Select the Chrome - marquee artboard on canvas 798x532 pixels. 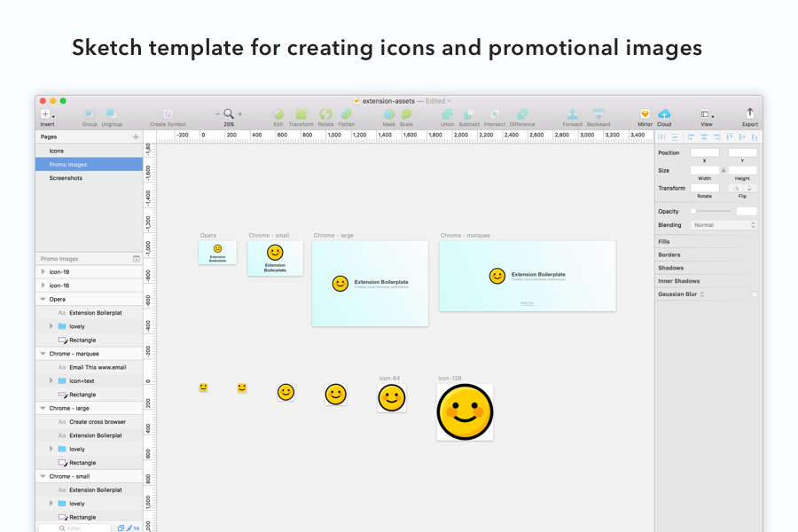(528, 276)
